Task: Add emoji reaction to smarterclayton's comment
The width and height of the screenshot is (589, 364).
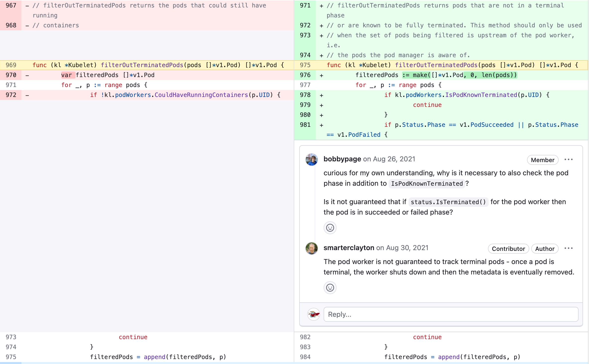Action: tap(330, 287)
